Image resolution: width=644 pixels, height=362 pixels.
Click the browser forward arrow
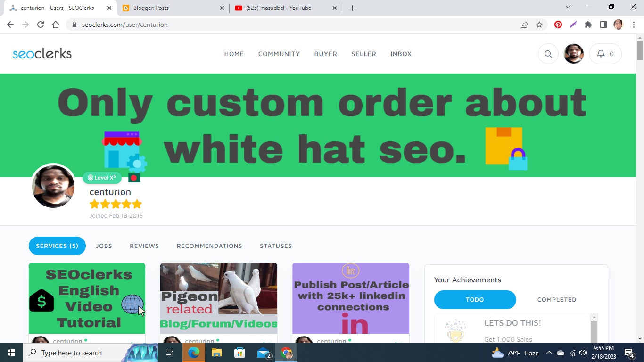click(25, 25)
